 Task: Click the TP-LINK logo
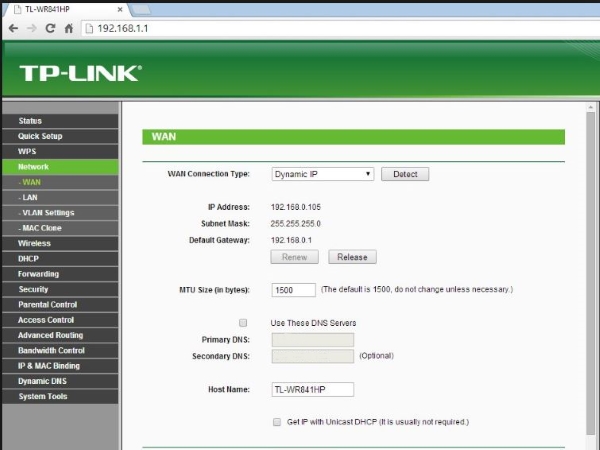point(81,73)
